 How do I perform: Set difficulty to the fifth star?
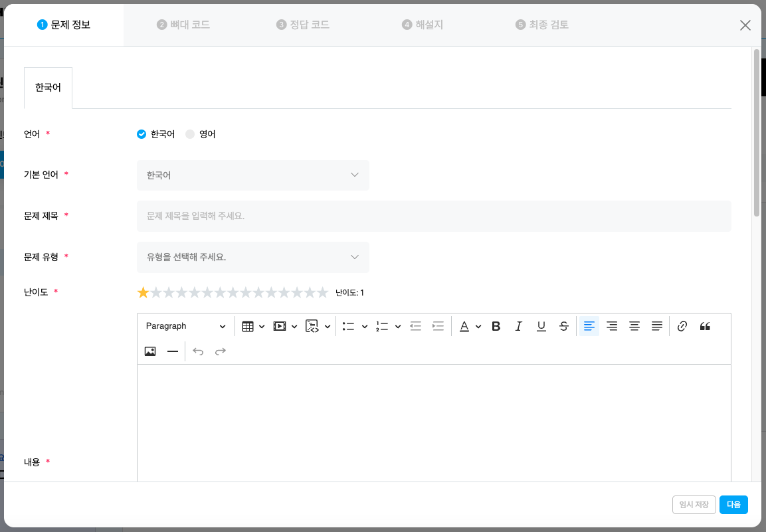(x=195, y=293)
